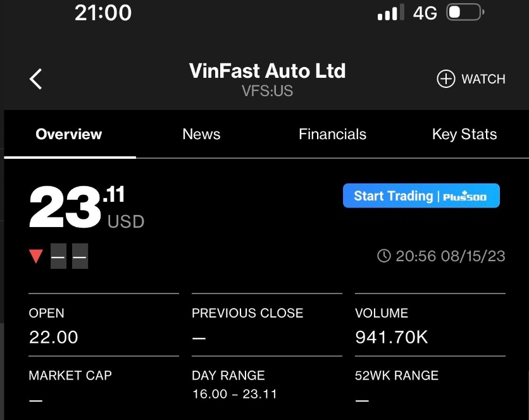Click the DAY RANGE 16.00 – 23.11
Viewport: 529px width, 420px height.
235,393
